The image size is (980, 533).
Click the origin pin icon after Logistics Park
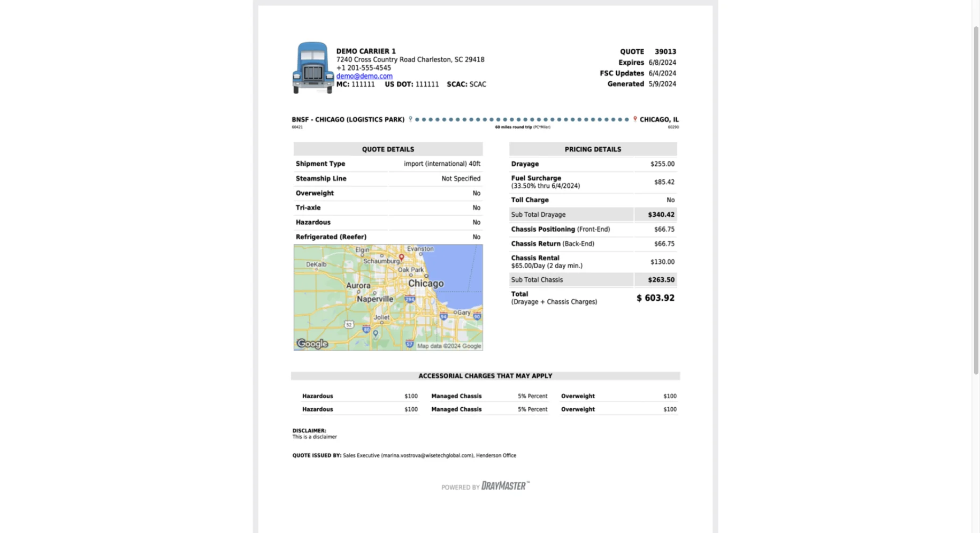point(410,119)
